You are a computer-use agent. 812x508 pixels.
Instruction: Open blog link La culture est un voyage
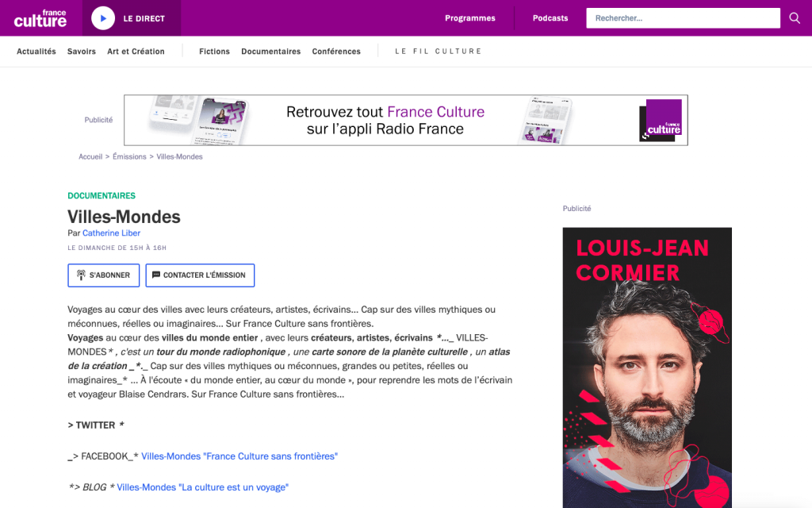click(202, 487)
